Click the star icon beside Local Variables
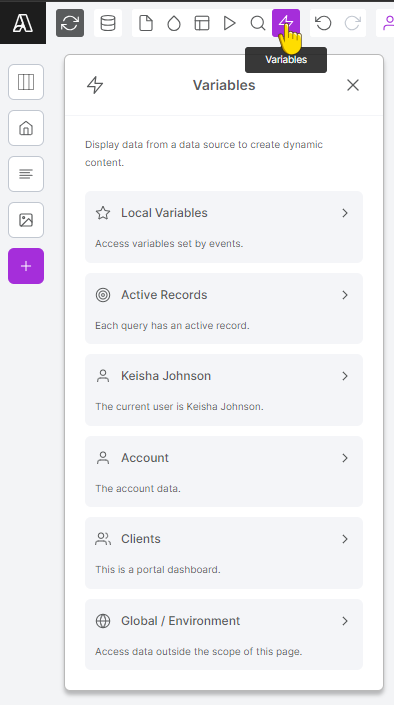The width and height of the screenshot is (394, 705). point(103,213)
